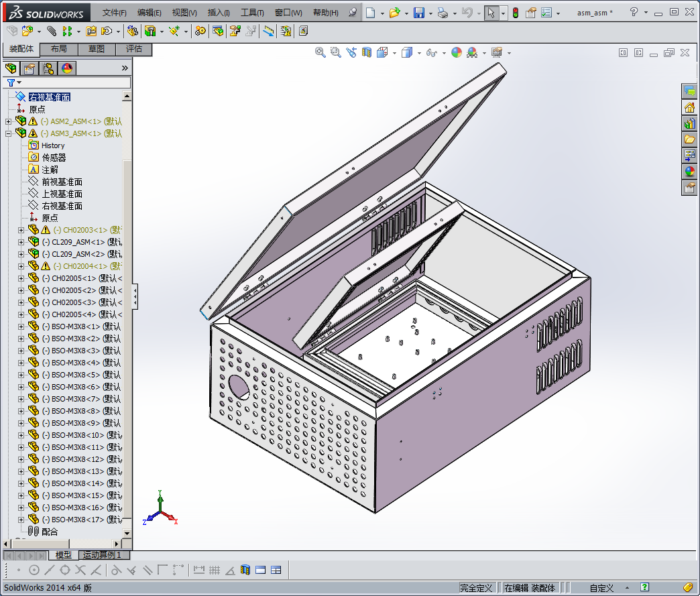Image resolution: width=700 pixels, height=596 pixels.
Task: Open the PropertyManager tab icon
Action: (30, 68)
